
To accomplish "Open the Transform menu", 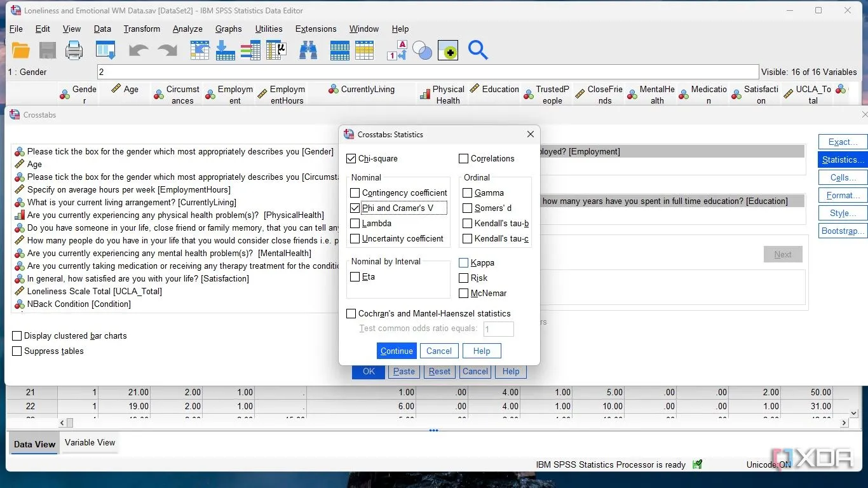I will [x=142, y=29].
